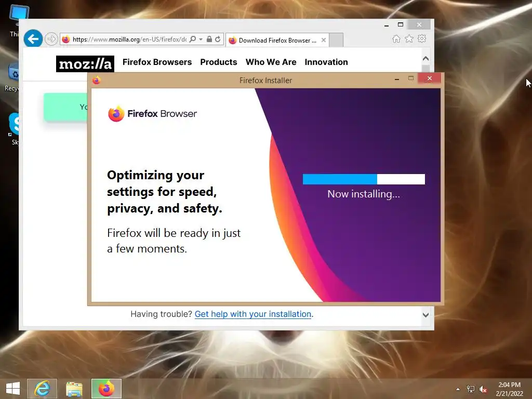Click the green download button on the page
This screenshot has width=532, height=399.
click(65, 107)
